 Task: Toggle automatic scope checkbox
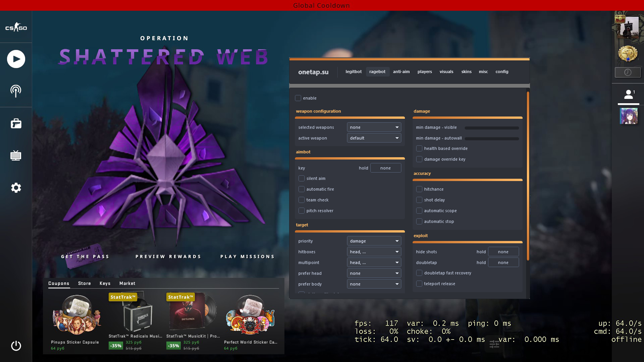[x=419, y=211]
